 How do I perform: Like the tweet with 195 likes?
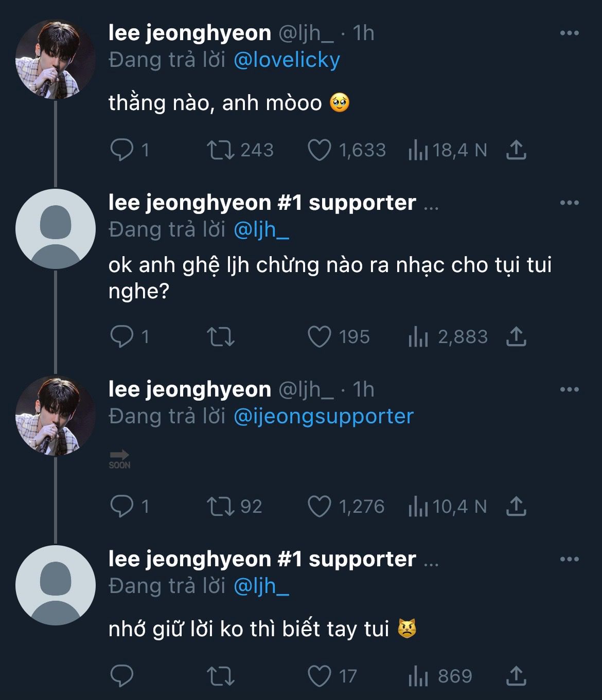tap(319, 337)
